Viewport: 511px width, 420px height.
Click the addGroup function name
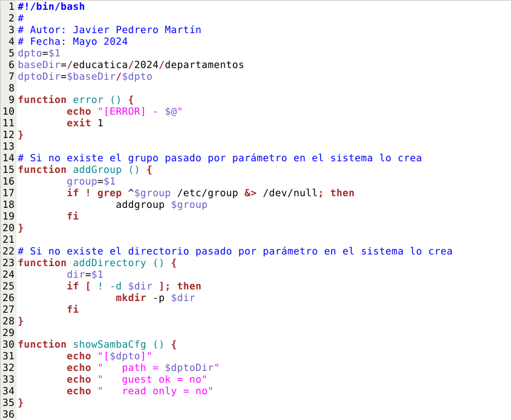point(94,170)
